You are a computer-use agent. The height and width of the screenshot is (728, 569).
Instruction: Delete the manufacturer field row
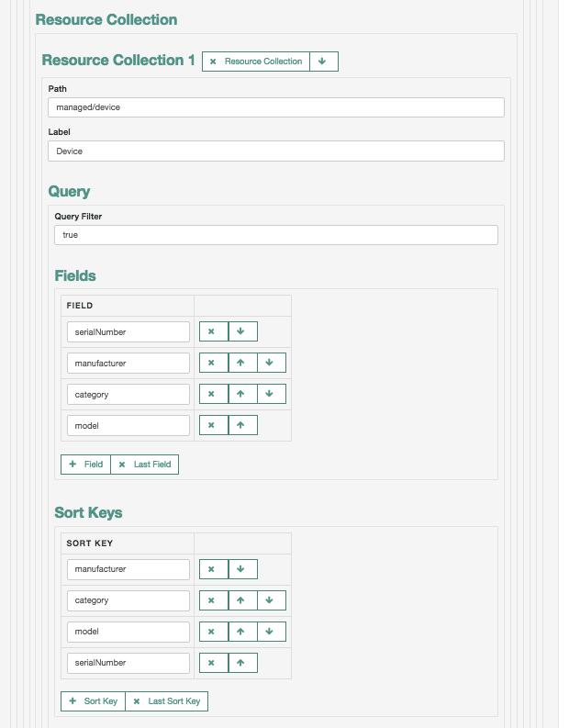click(x=214, y=363)
